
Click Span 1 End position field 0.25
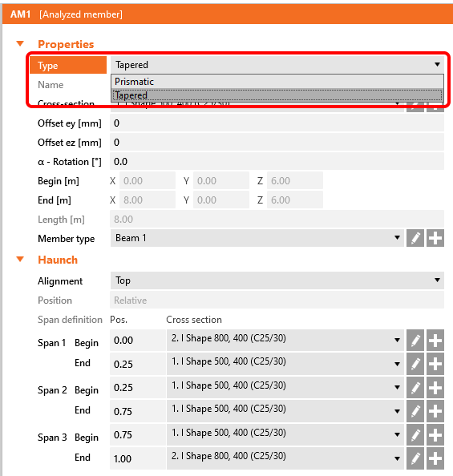point(138,364)
